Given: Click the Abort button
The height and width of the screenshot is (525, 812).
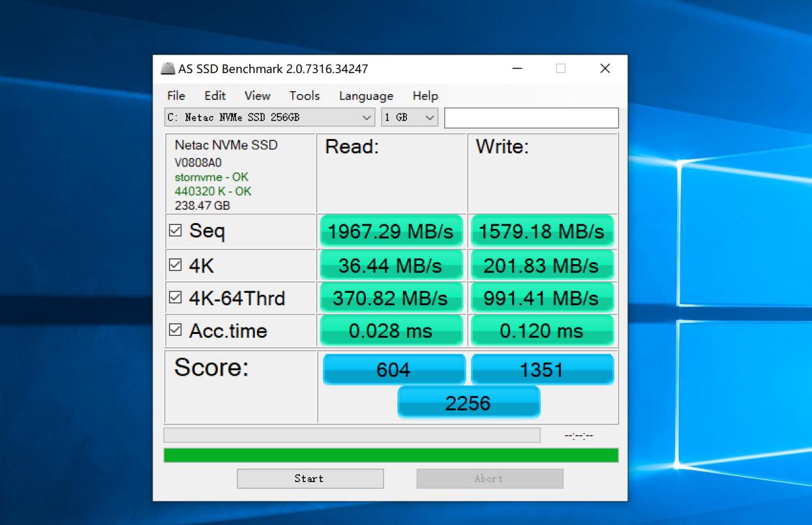Looking at the screenshot, I should (489, 478).
